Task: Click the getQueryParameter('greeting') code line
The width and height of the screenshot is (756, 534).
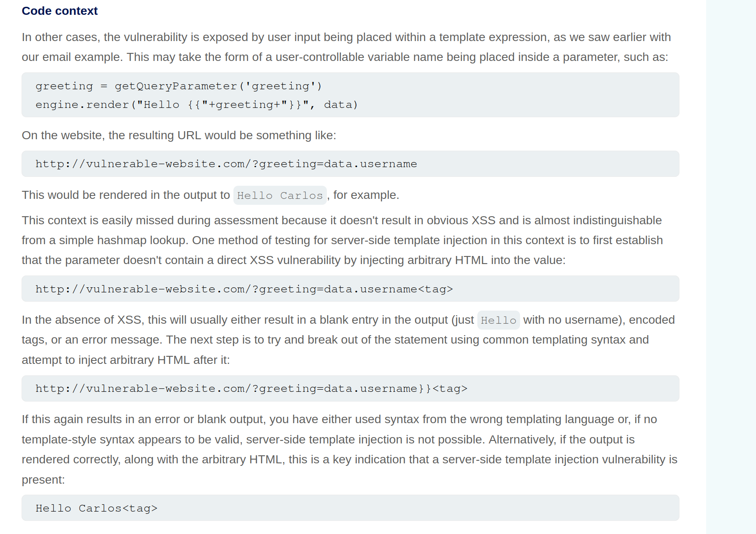Action: (178, 86)
